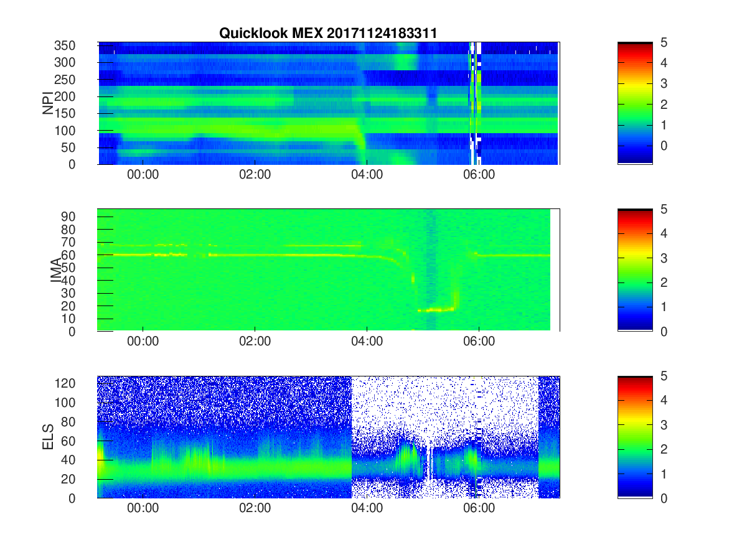Click the 5 label on NPI colorbar
Image resolution: width=747 pixels, height=560 pixels.
(664, 42)
